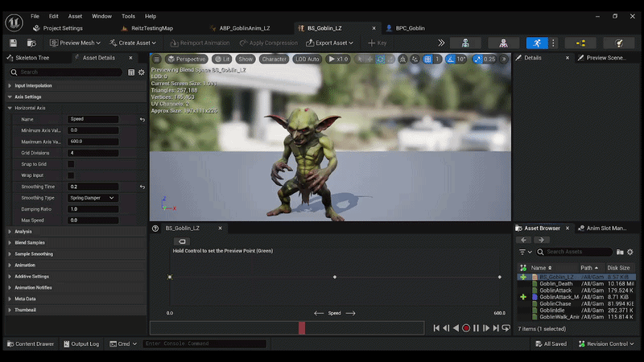Screen dimensions: 644x362
Task: Open the property matrix grid icon
Action: 131,72
